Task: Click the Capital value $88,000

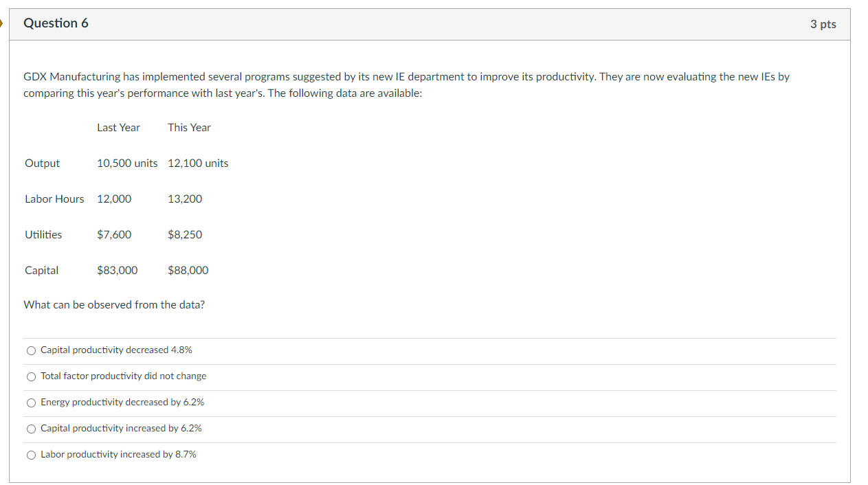Action: click(188, 270)
